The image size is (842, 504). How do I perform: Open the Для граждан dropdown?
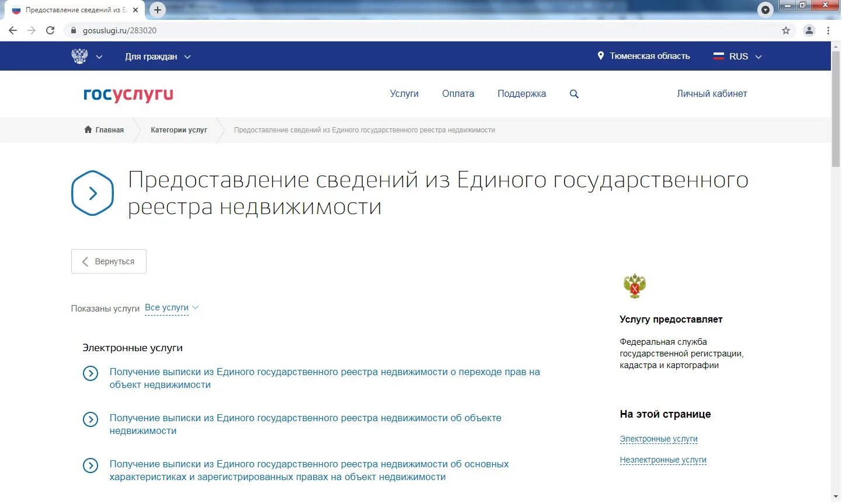pyautogui.click(x=158, y=57)
